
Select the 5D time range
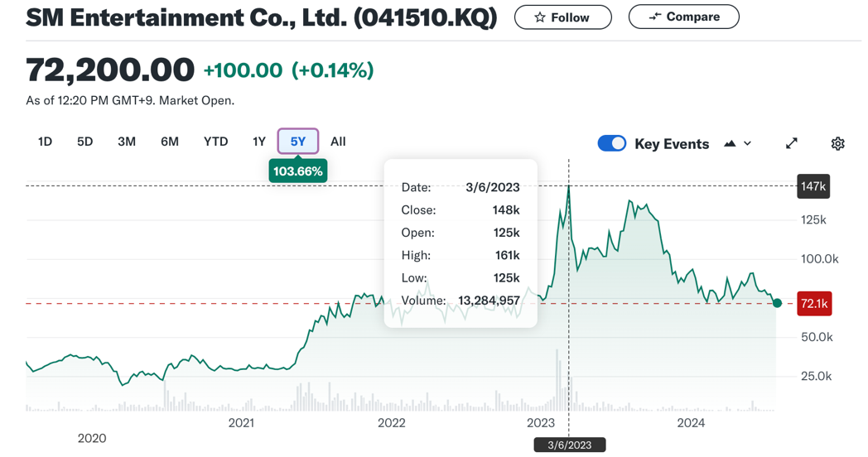click(84, 142)
